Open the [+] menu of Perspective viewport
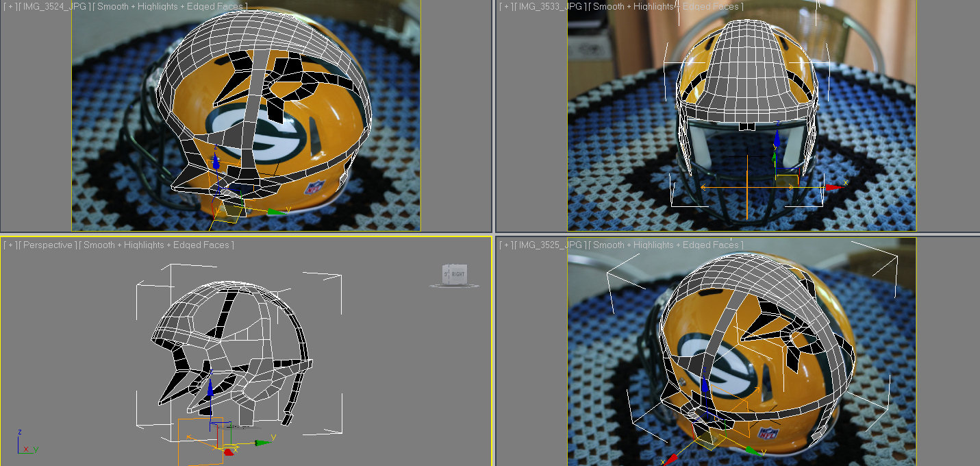 9,245
